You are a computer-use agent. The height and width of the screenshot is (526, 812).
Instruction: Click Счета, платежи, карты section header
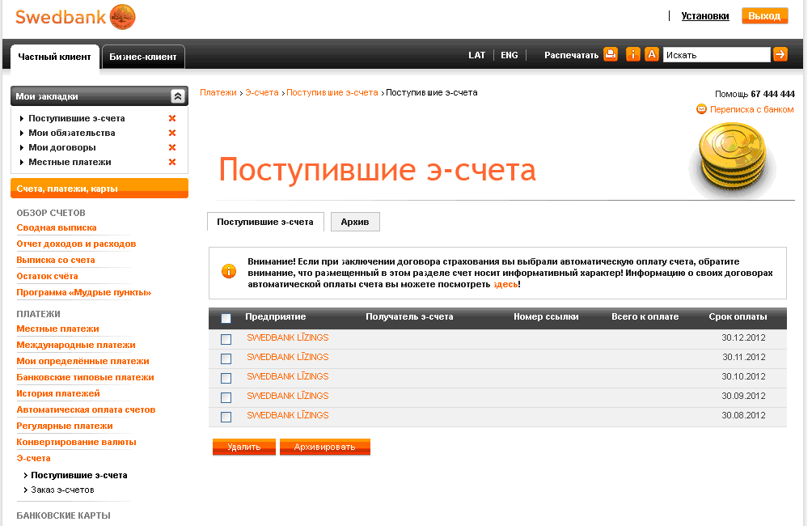[x=99, y=188]
